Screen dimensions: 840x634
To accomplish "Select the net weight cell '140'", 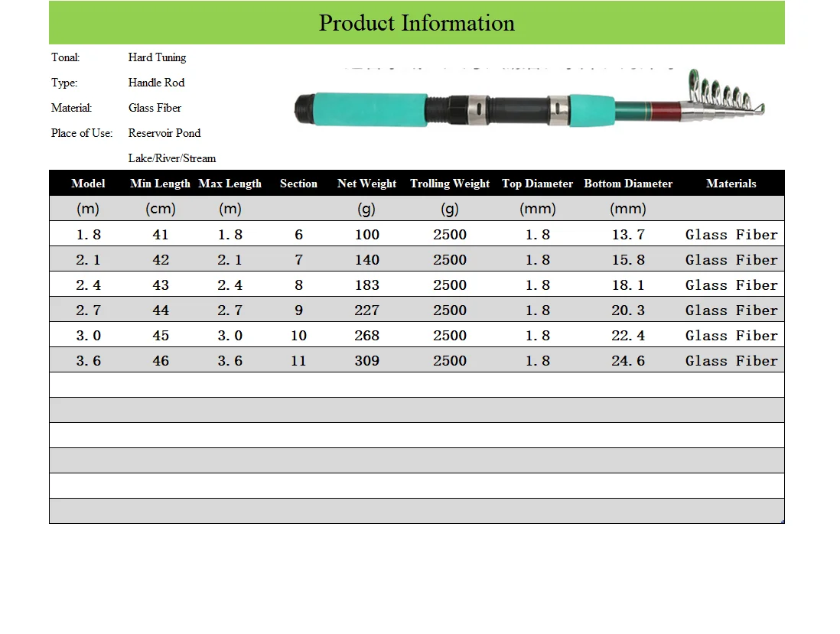I will point(367,260).
